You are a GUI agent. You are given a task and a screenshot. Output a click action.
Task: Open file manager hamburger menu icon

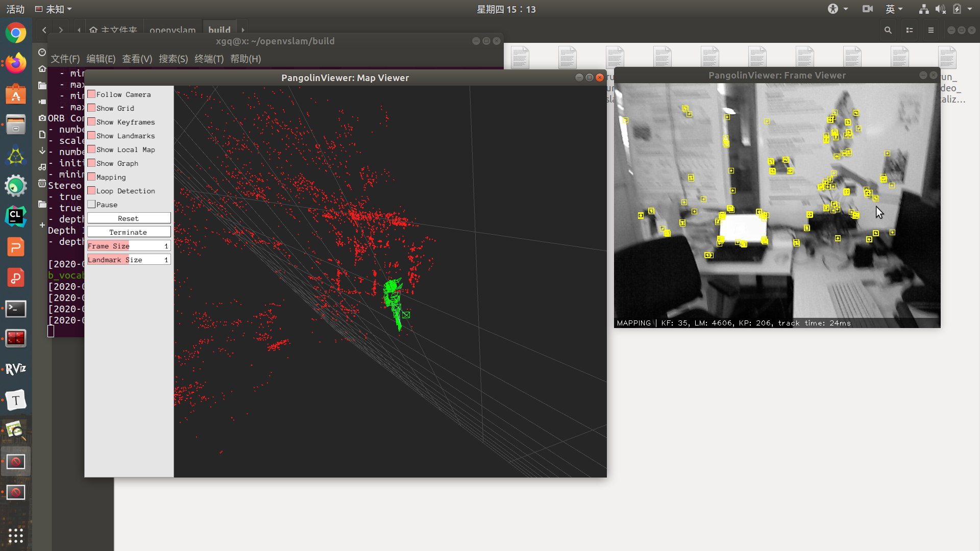coord(931,30)
